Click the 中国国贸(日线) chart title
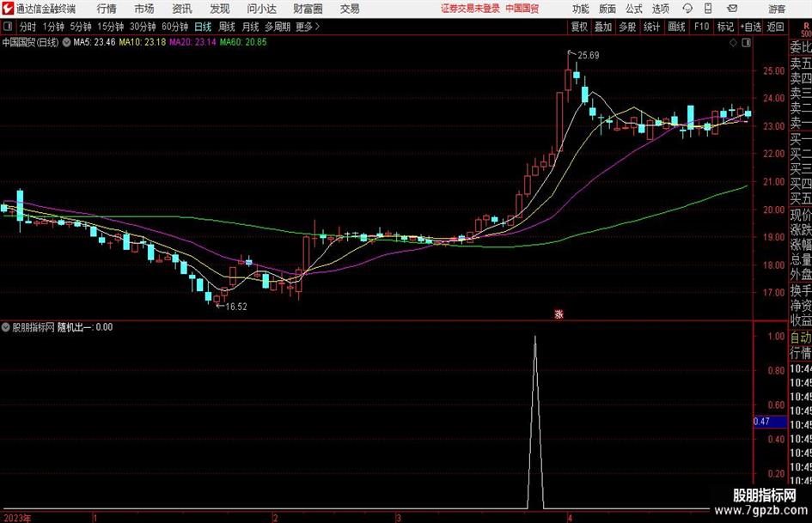 (31, 42)
